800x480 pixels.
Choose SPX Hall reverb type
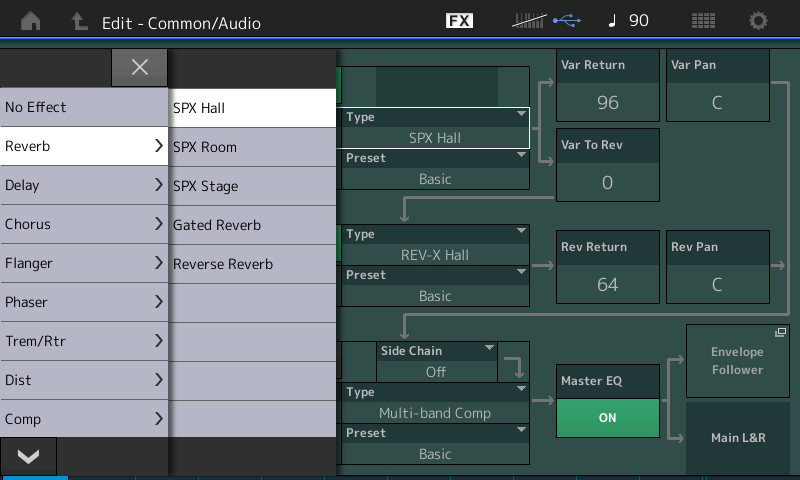tap(252, 108)
